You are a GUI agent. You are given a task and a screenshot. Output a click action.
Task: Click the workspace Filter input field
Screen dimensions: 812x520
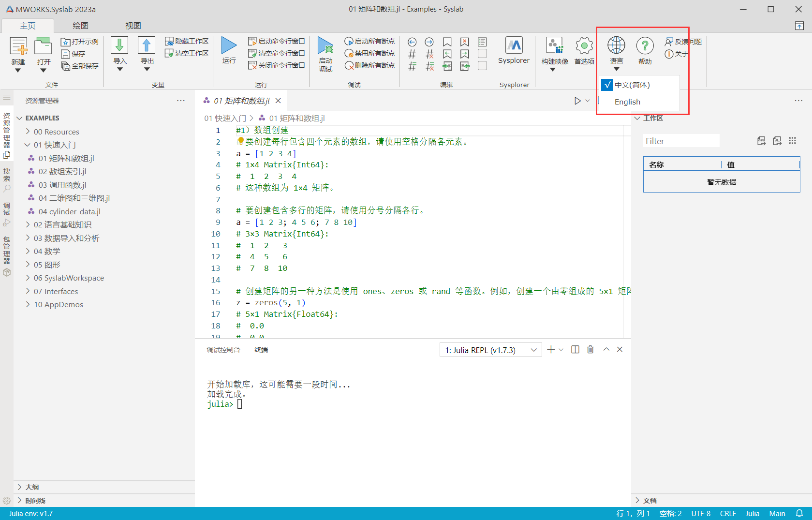[x=681, y=141]
